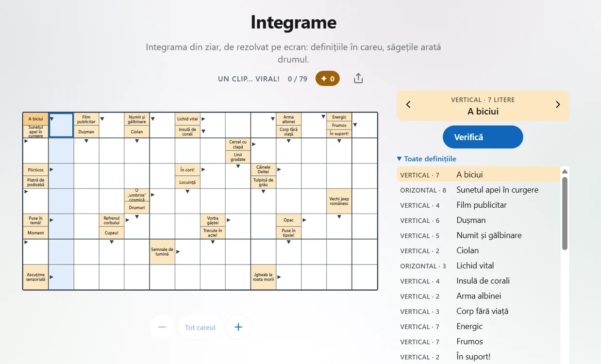Screen dimensions: 601x364
Task: Select the clue 'A biciui' in list
Action: pyautogui.click(x=479, y=175)
